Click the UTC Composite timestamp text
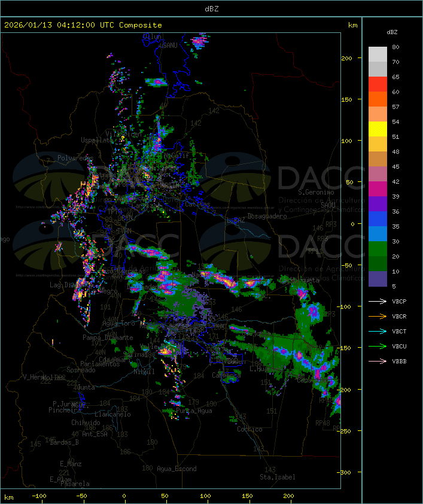 [x=83, y=25]
